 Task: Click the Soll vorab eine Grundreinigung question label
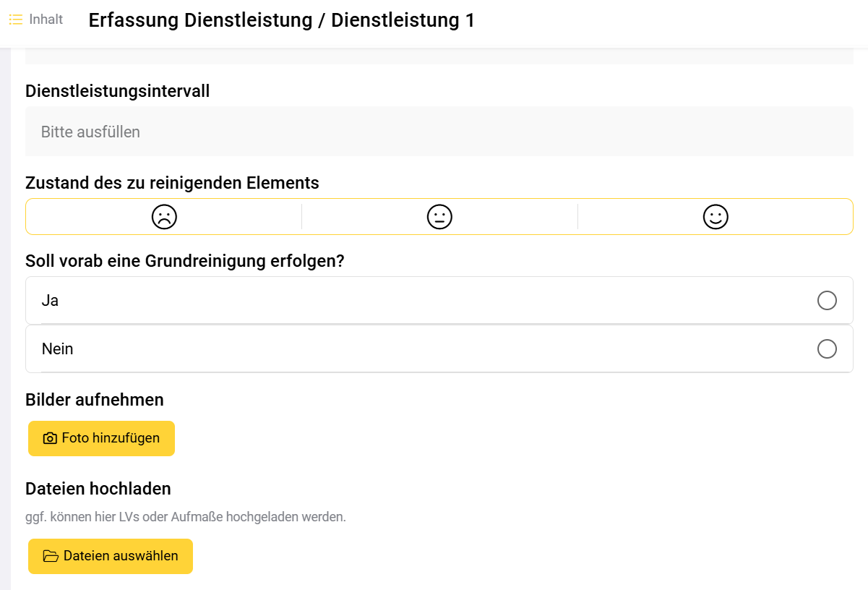[x=184, y=261]
